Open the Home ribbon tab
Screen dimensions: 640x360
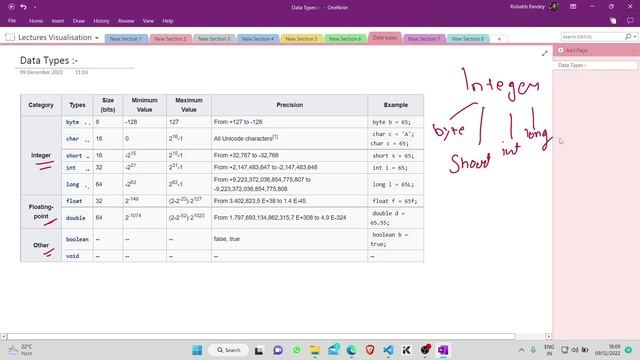pos(36,21)
